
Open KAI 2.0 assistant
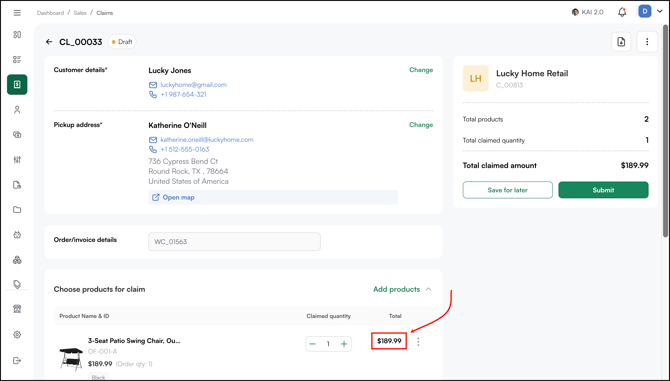pyautogui.click(x=588, y=12)
